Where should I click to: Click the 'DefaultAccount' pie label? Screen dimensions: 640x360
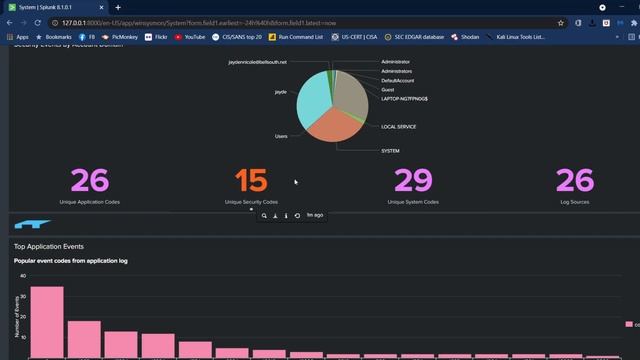(398, 80)
